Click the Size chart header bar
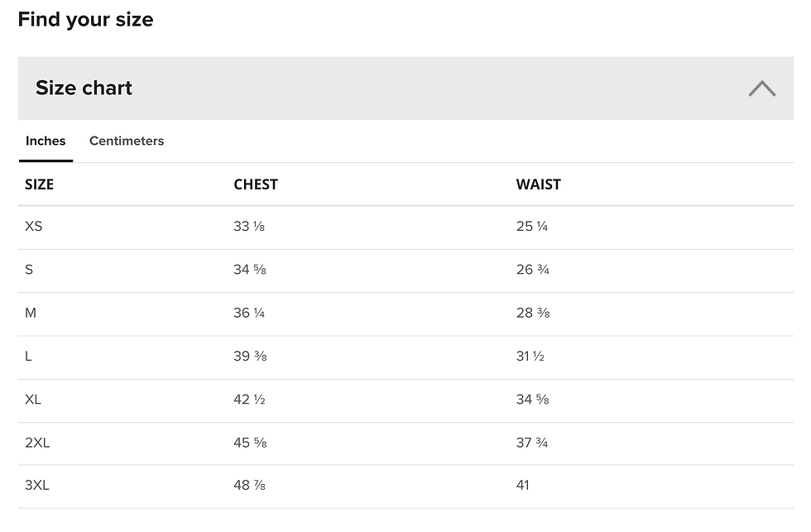 tap(405, 89)
